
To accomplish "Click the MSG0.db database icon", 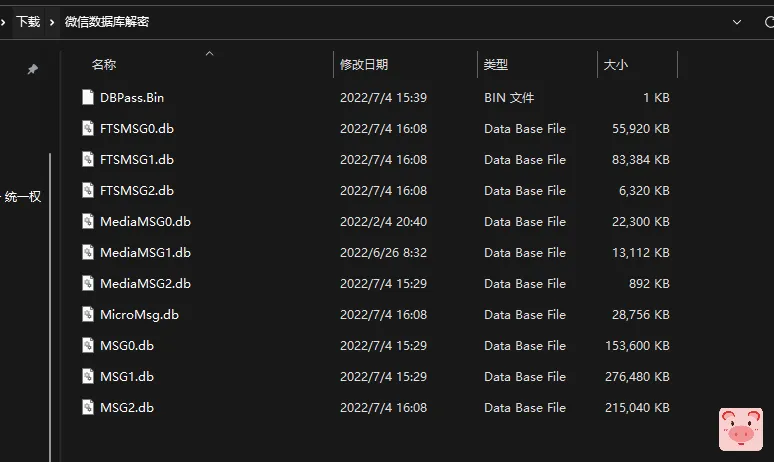I will click(88, 346).
